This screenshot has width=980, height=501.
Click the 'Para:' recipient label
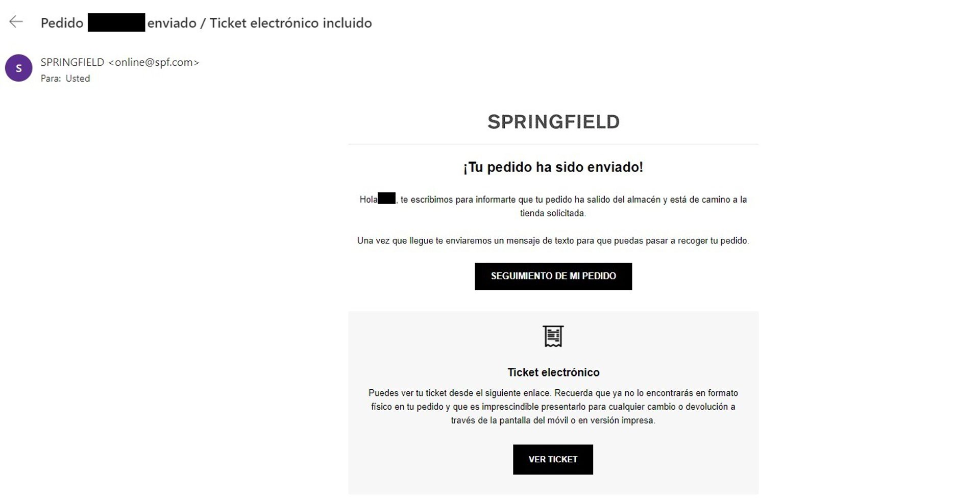tap(51, 79)
